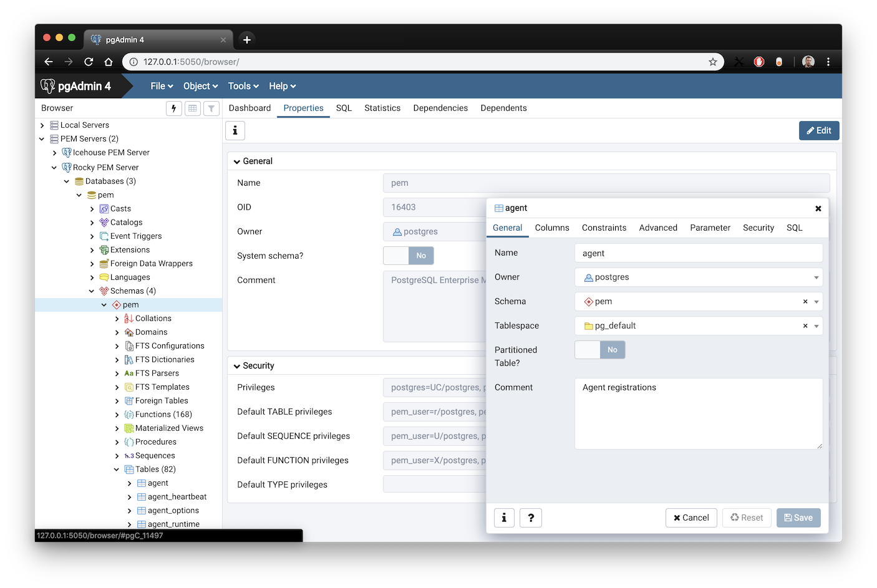Click the Foreign Tables icon

point(129,401)
